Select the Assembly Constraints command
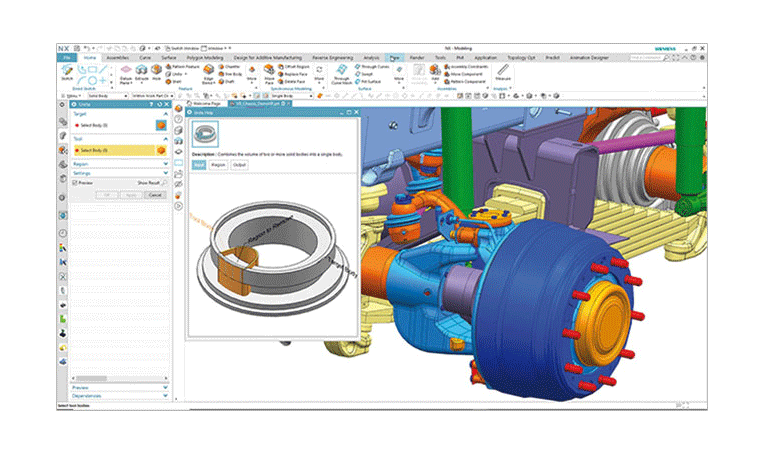 pyautogui.click(x=466, y=66)
